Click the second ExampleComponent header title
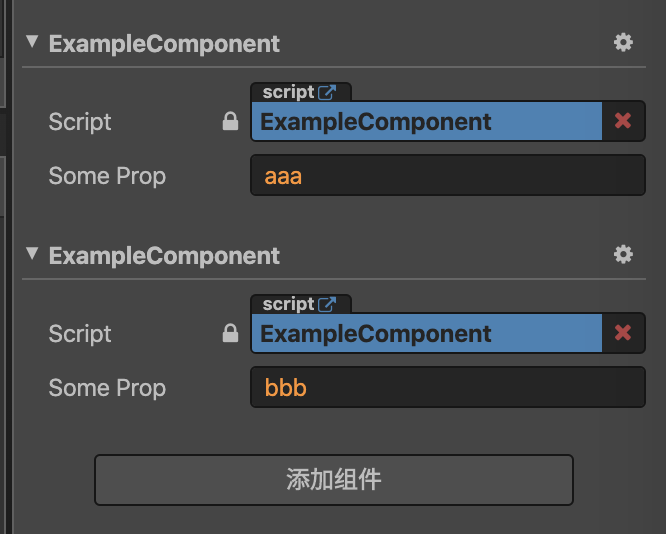Viewport: 666px width, 534px height. coord(164,255)
